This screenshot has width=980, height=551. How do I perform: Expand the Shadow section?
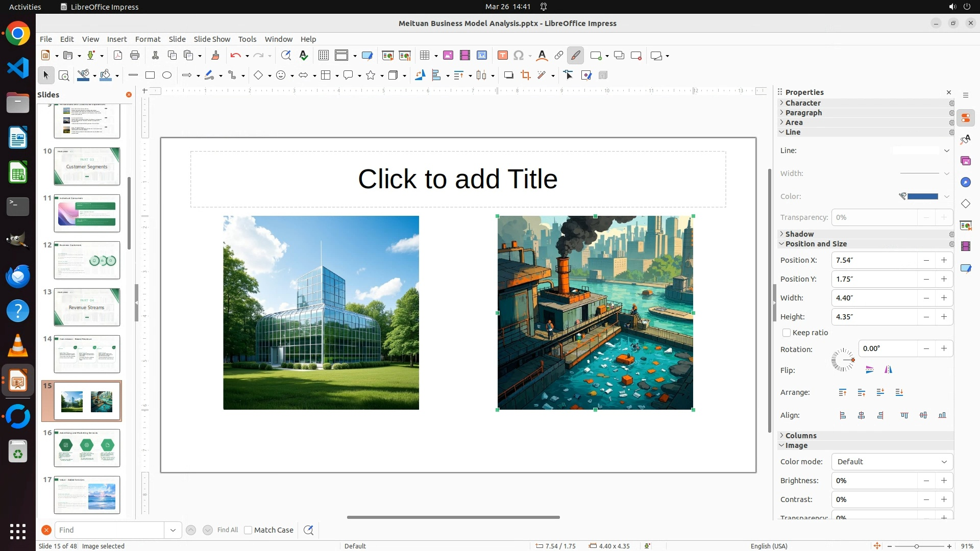coord(799,234)
